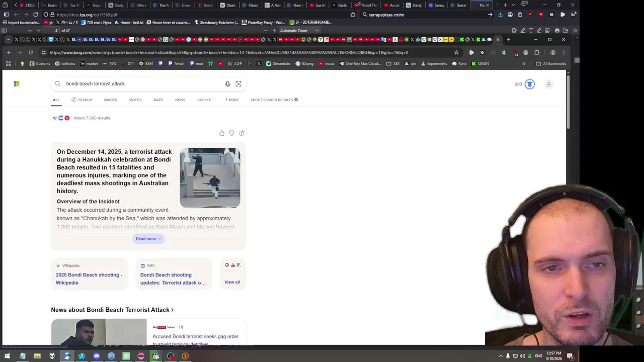The width and height of the screenshot is (644, 362).
Task: Switch to the IMAGES tab
Action: click(111, 100)
